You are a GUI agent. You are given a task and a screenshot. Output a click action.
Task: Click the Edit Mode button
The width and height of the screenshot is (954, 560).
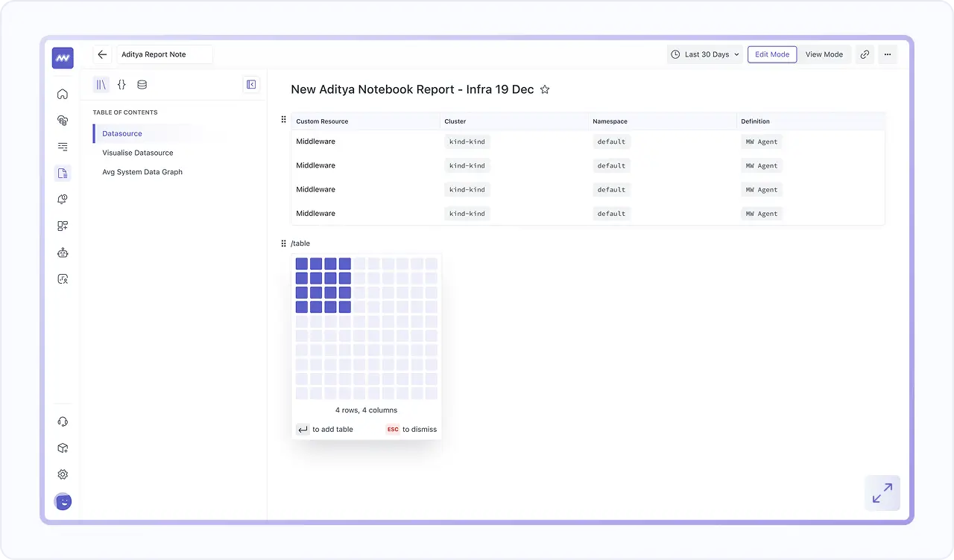771,54
